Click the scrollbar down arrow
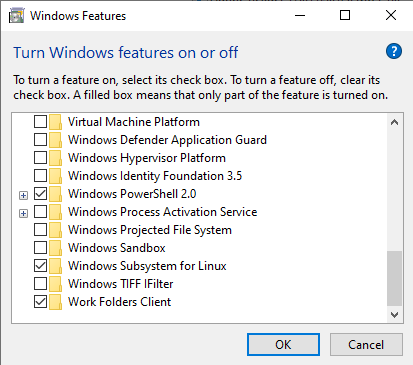The height and width of the screenshot is (365, 413). pyautogui.click(x=394, y=315)
